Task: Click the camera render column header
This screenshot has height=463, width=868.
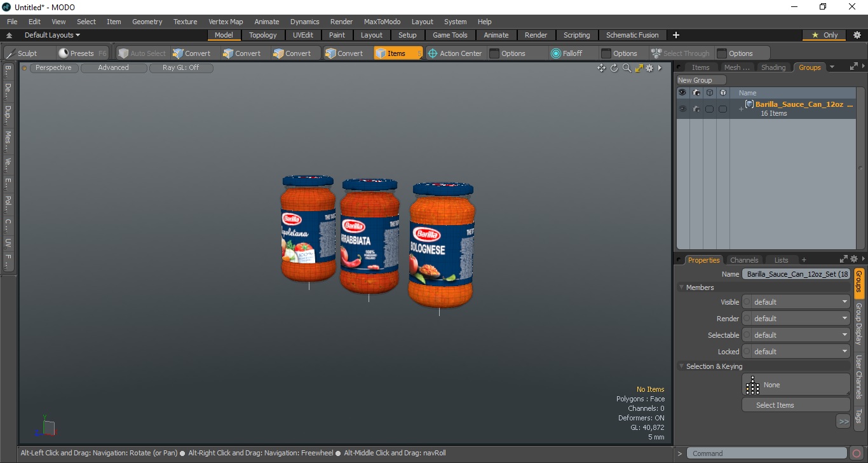Action: coord(696,93)
